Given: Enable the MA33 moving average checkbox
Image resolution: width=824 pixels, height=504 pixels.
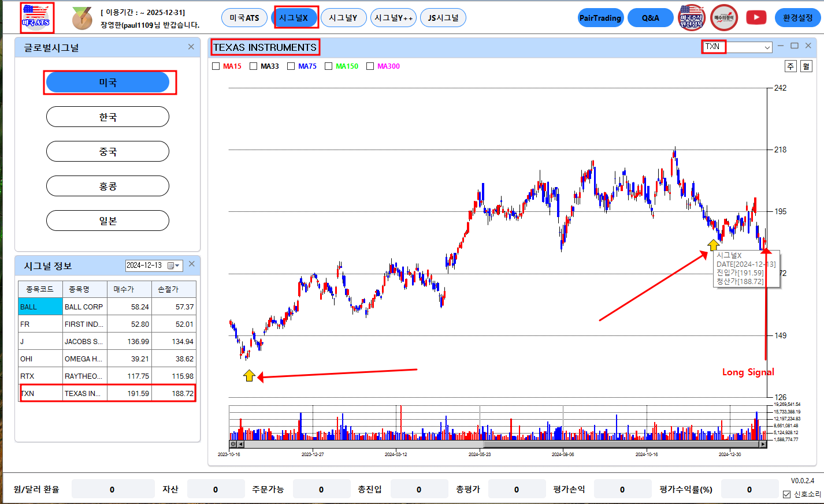Looking at the screenshot, I should click(x=254, y=66).
